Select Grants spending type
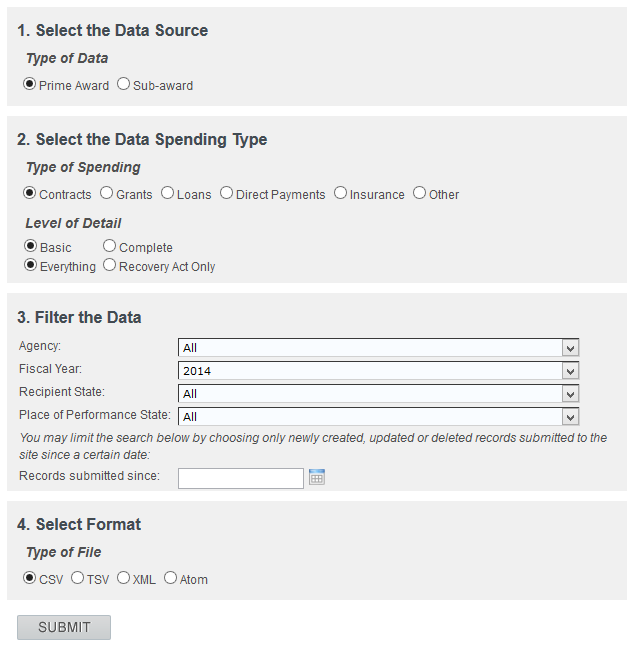 [107, 194]
